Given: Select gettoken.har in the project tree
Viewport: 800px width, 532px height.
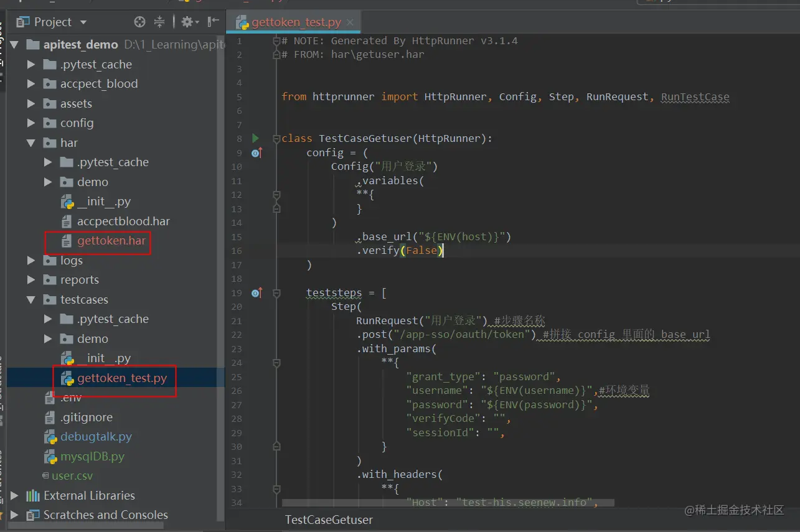Looking at the screenshot, I should (111, 241).
